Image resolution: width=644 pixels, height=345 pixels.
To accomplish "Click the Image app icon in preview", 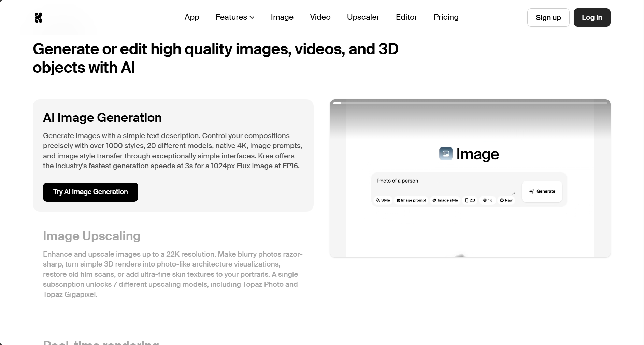I will (x=446, y=154).
